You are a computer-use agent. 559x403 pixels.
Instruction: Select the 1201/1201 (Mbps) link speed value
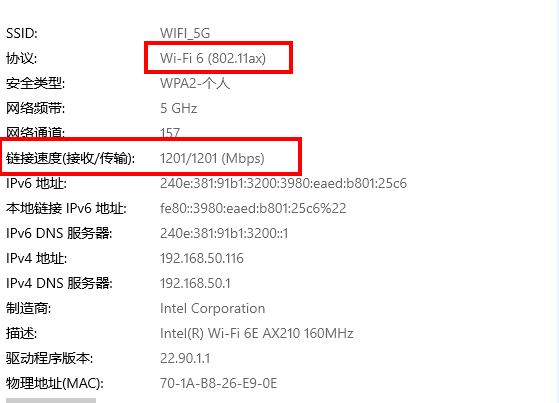coord(212,158)
